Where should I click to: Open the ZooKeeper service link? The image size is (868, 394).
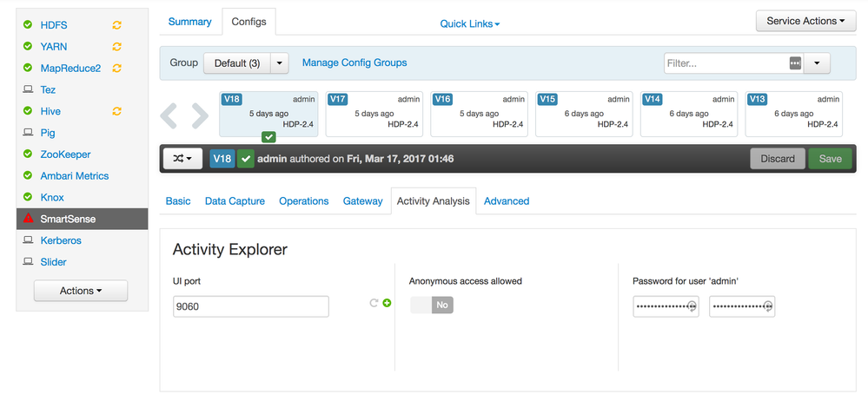[x=65, y=154]
